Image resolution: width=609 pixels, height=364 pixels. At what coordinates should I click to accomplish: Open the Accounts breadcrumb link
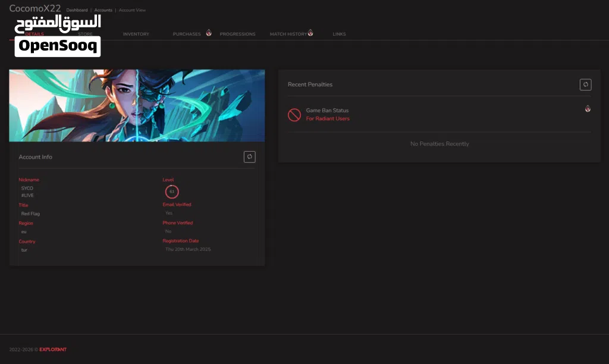(103, 10)
